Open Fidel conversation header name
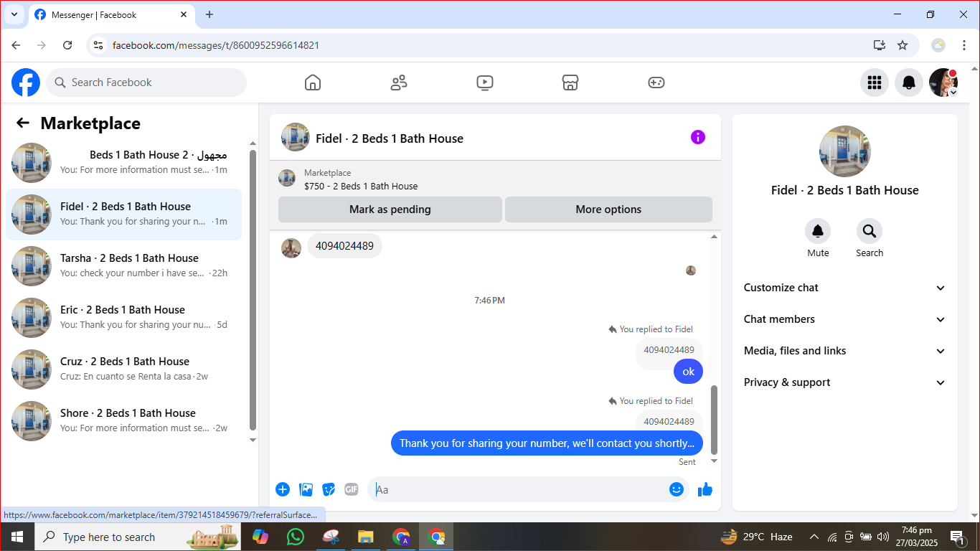This screenshot has width=980, height=551. coord(390,138)
